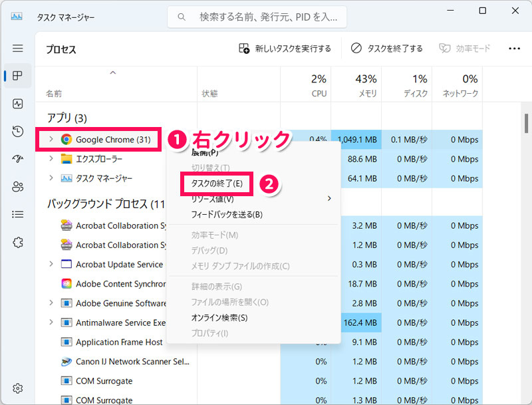532x405 pixels.
Task: Sort by the メモリ column header
Action: pos(356,85)
